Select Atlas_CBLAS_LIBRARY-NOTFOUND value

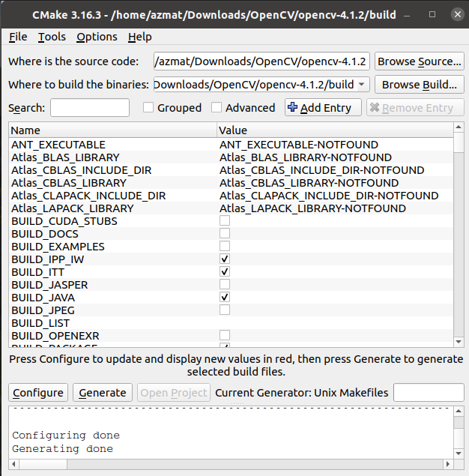pos(309,183)
